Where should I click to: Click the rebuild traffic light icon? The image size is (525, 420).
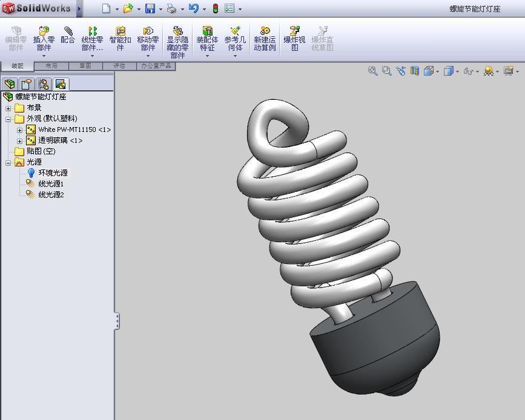(216, 8)
